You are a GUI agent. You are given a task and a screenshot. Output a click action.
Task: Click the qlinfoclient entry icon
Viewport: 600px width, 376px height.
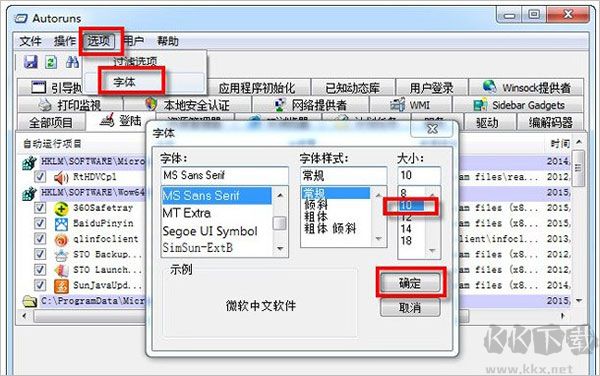coord(61,239)
